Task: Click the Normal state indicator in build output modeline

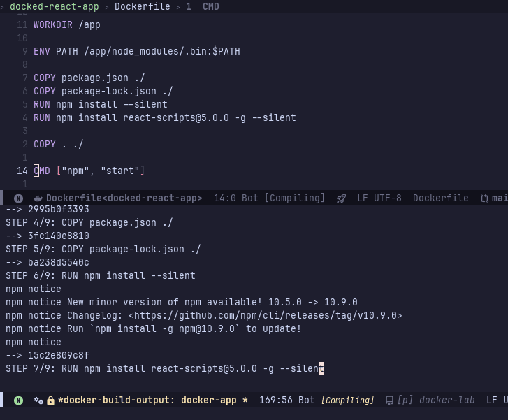Action: point(18,400)
